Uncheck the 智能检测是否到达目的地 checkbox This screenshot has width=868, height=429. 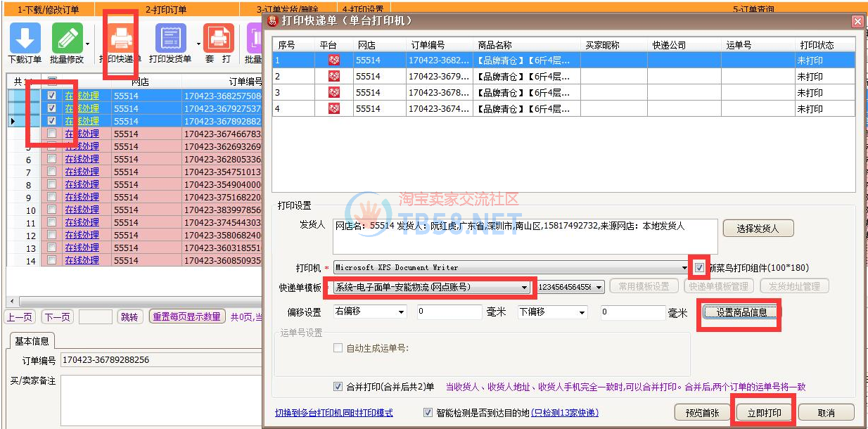[x=428, y=413]
